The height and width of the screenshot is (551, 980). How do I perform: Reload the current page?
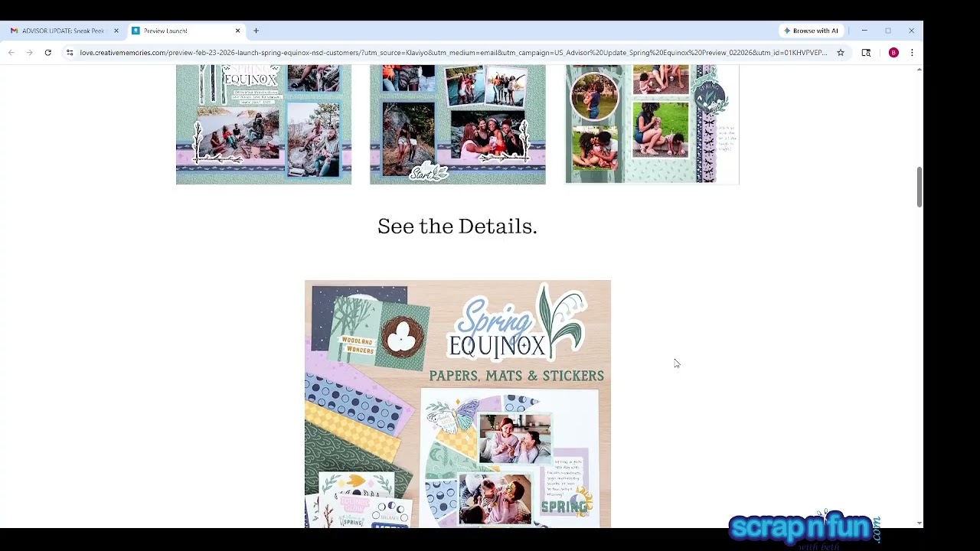(x=47, y=53)
